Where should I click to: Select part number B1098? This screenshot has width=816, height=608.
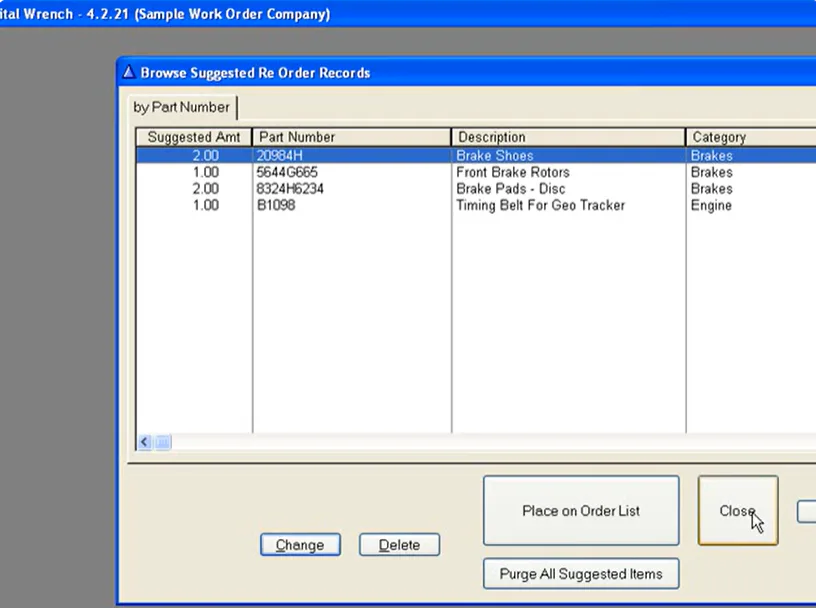tap(276, 205)
